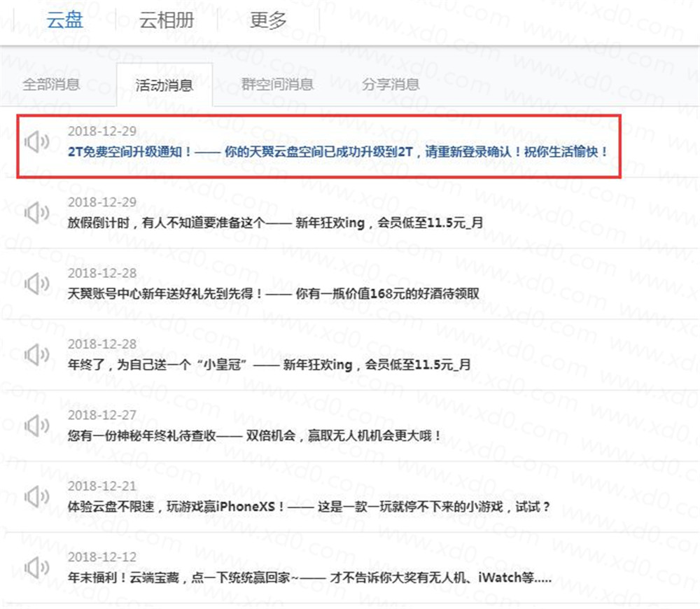Open the 您有一份神秘年终礼待查收 message

tap(255, 435)
